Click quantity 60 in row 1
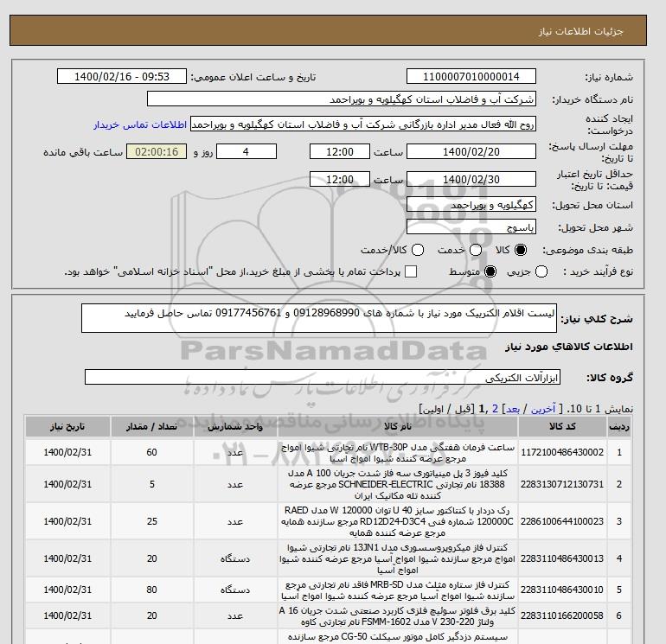Screen dimensions: 666x644 pyautogui.click(x=151, y=452)
